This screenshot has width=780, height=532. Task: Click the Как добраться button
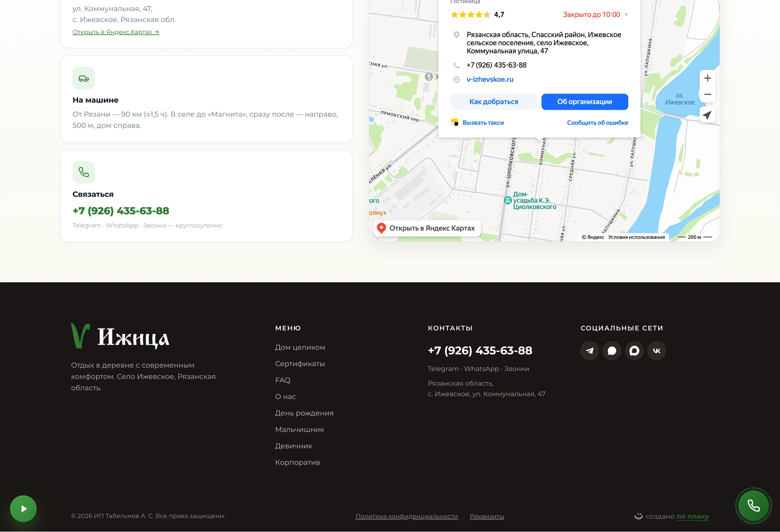tap(494, 102)
